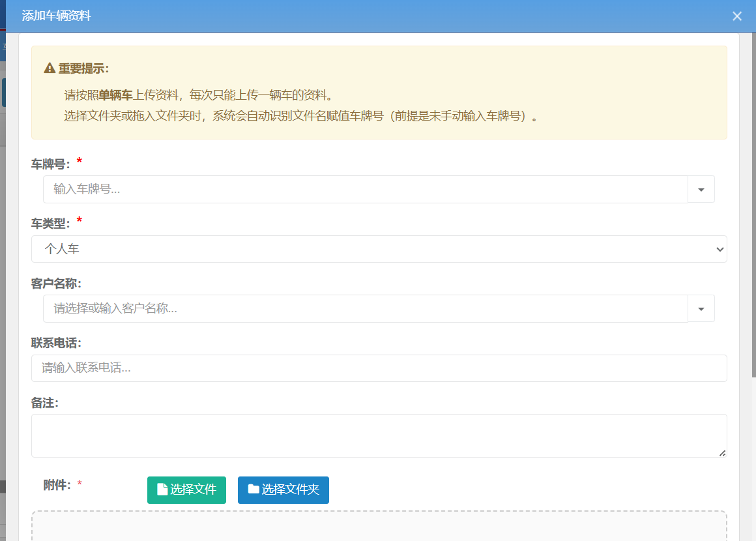The width and height of the screenshot is (756, 541).
Task: Click the 客户名称 field label
Action: [55, 284]
